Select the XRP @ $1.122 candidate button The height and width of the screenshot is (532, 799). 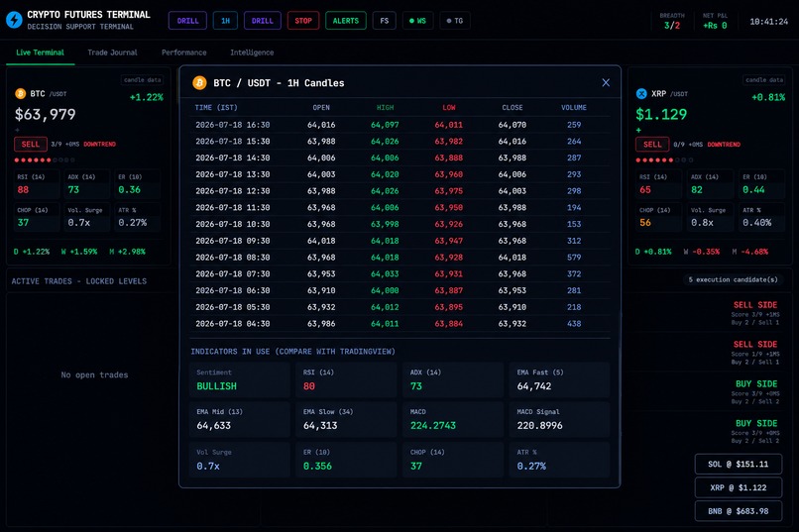tap(738, 487)
